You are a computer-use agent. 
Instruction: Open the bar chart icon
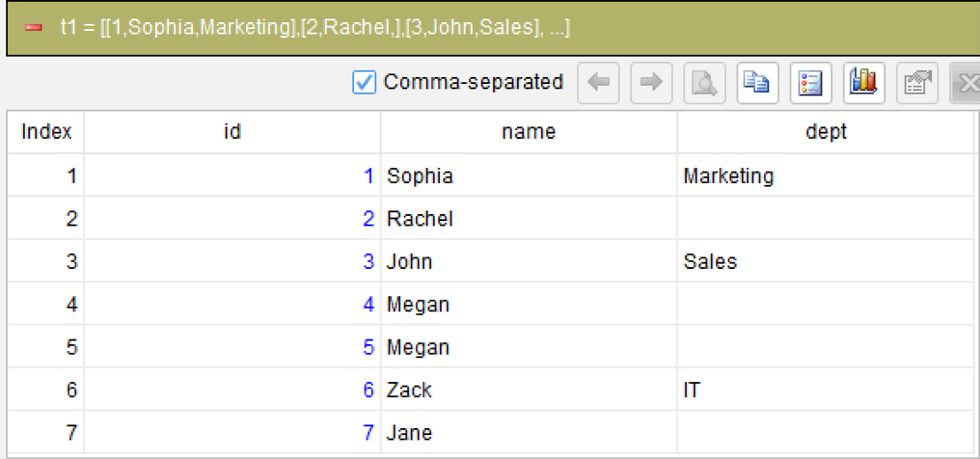[864, 82]
